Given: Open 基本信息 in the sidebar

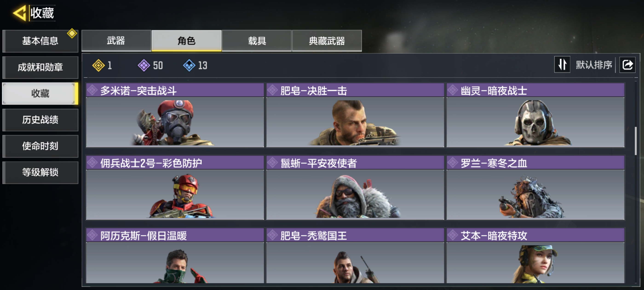Looking at the screenshot, I should 40,41.
